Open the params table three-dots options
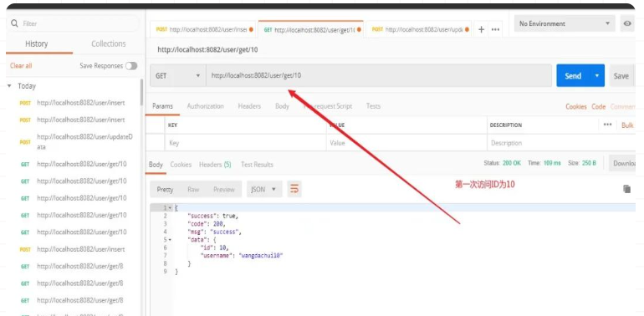The width and height of the screenshot is (644, 316). click(x=607, y=125)
